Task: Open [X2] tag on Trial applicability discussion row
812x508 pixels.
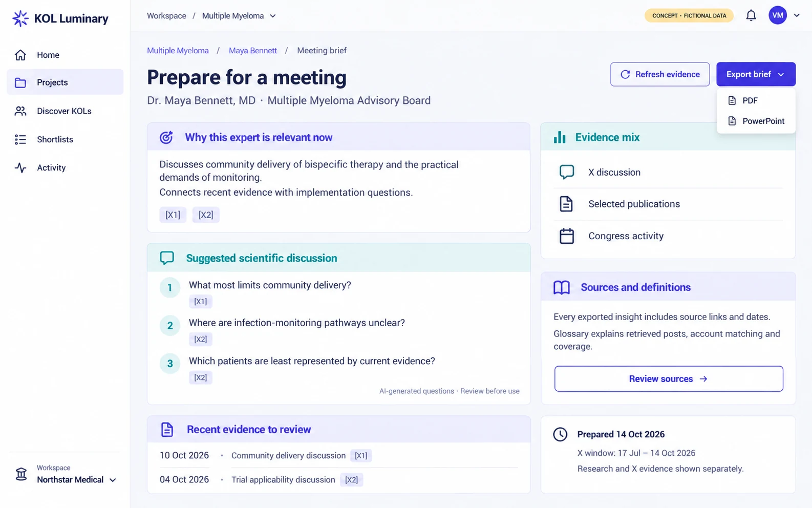Action: tap(351, 480)
